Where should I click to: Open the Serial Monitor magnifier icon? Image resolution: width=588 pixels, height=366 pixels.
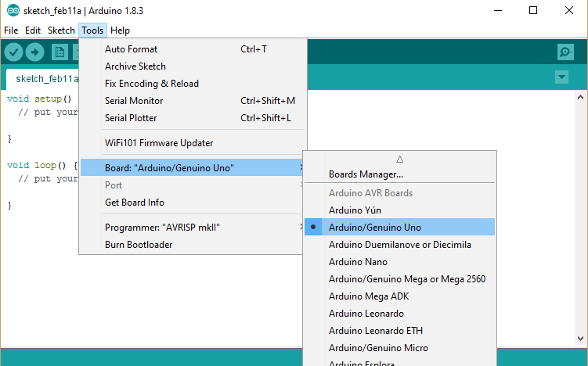tap(565, 52)
